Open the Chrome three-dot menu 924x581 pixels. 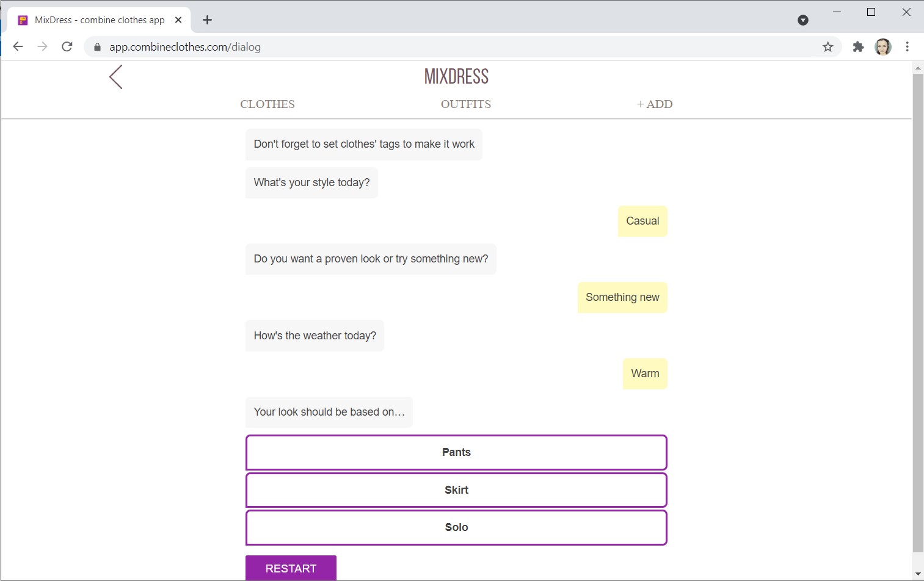point(908,47)
